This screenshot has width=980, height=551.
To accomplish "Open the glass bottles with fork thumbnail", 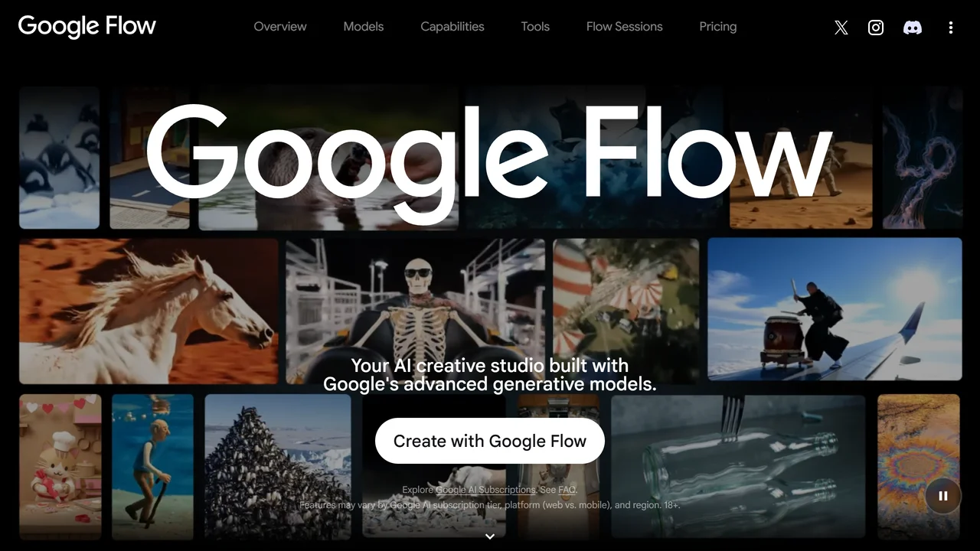I will 738,467.
